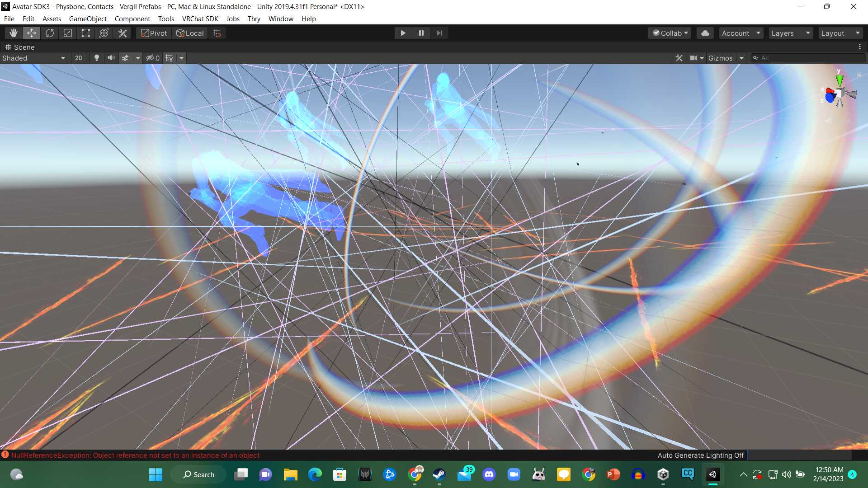Select the Scale tool
The height and width of the screenshot is (488, 868).
(68, 33)
